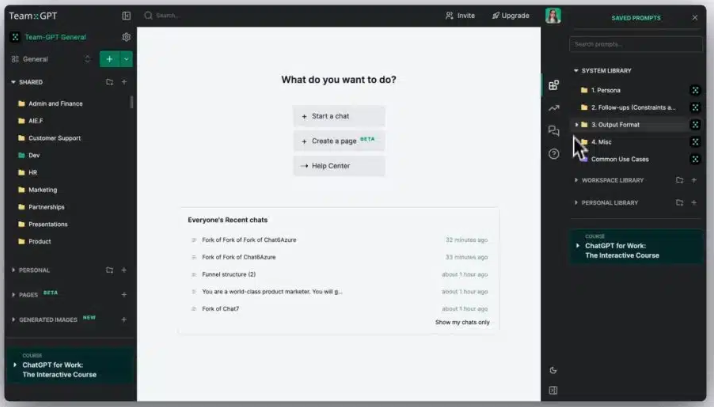Open Fork of Chat7 chat
714x407 pixels.
tap(220, 309)
